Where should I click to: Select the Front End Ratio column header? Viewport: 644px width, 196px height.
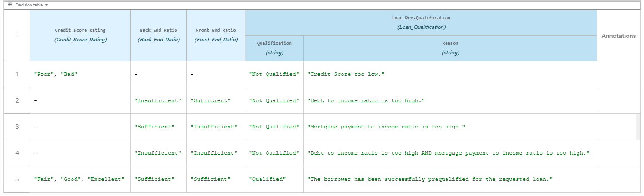[216, 36]
